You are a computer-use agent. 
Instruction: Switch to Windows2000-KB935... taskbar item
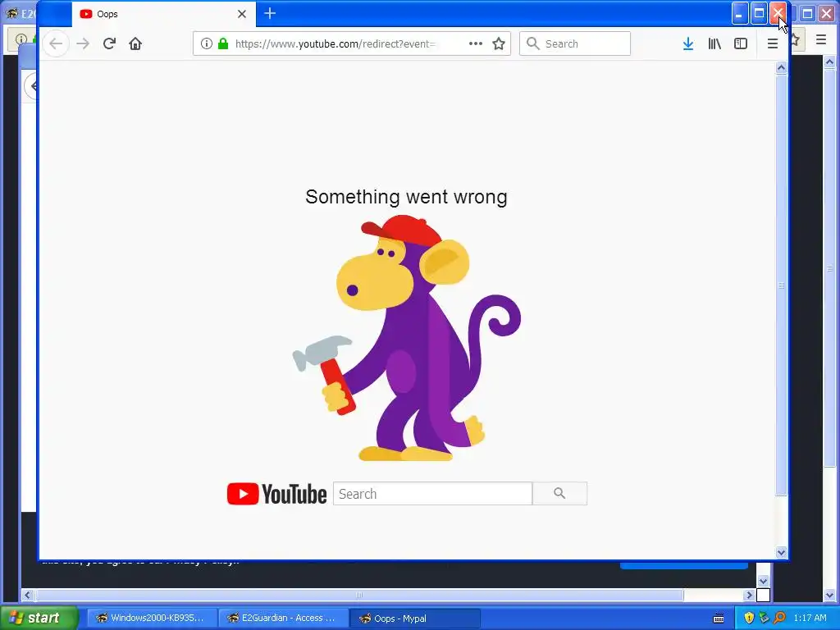click(152, 619)
